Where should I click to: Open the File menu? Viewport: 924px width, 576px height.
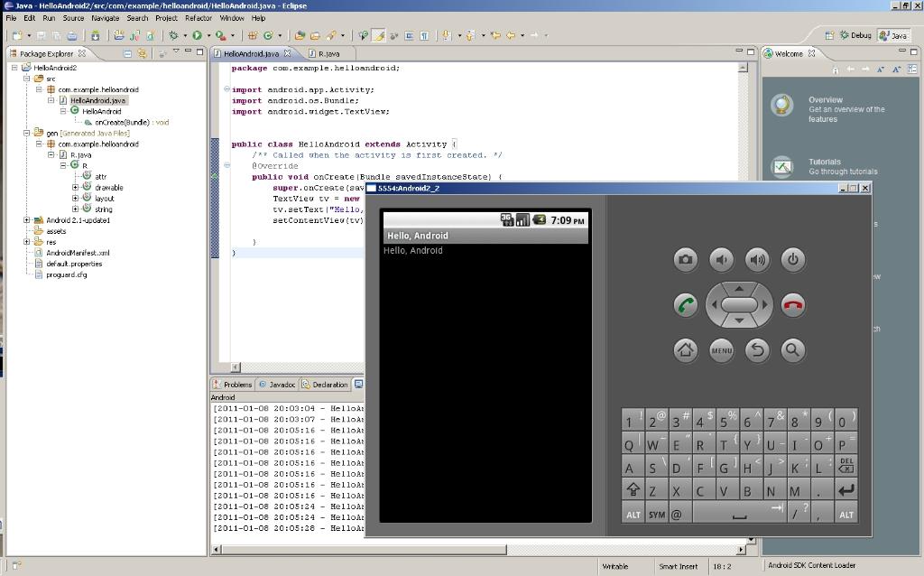tap(11, 18)
